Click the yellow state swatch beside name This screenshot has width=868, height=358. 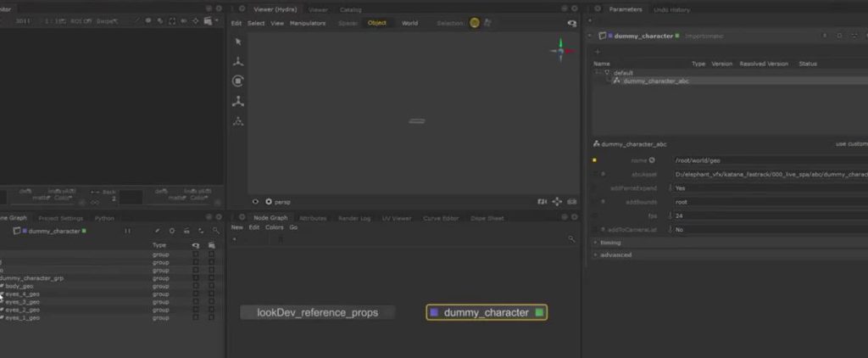[x=594, y=160]
